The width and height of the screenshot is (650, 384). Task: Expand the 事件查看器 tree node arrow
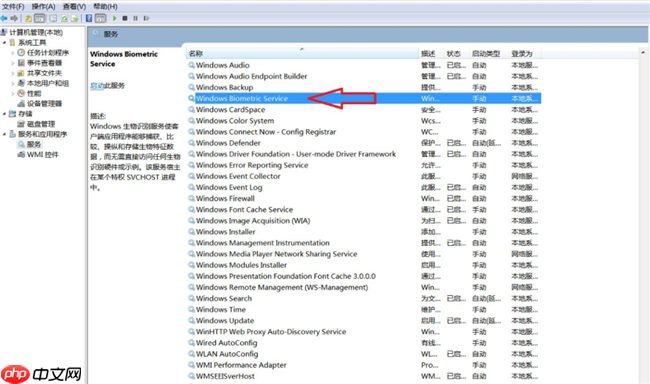[13, 63]
